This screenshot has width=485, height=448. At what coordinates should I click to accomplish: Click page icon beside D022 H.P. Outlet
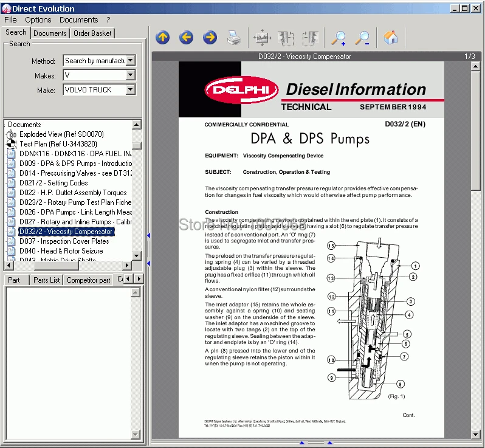(11, 193)
